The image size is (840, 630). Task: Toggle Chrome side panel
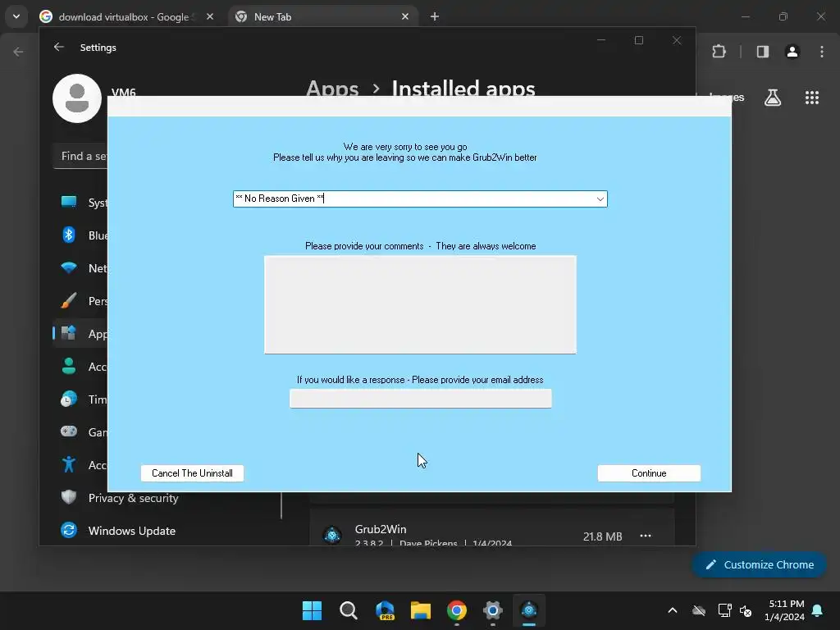762,52
